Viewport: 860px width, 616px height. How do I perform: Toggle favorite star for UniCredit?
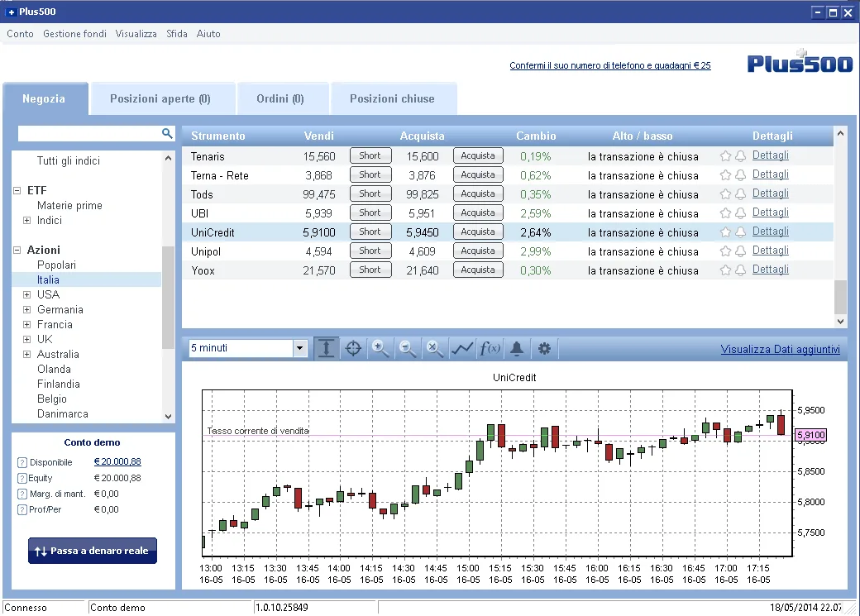pyautogui.click(x=725, y=232)
